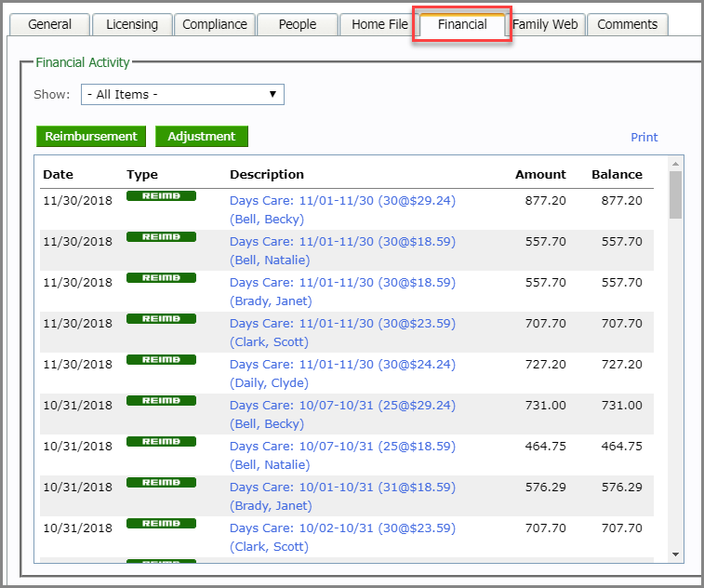This screenshot has height=588, width=704.
Task: Open the Print link
Action: coord(644,138)
